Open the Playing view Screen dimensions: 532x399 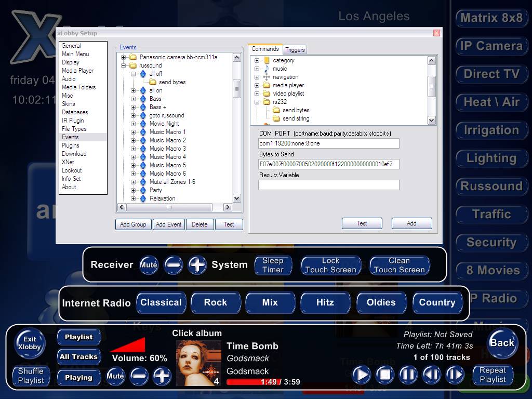(x=79, y=377)
